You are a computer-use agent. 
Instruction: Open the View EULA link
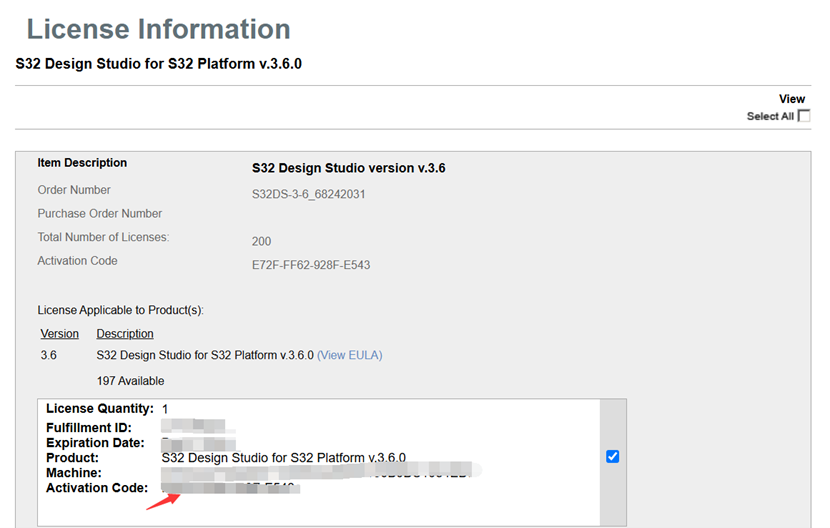(349, 355)
